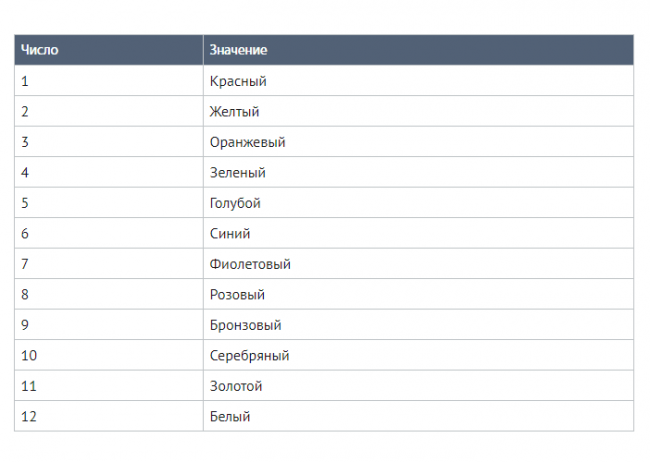650x462 pixels.
Task: Select the "Красный" table cell
Action: (x=238, y=81)
